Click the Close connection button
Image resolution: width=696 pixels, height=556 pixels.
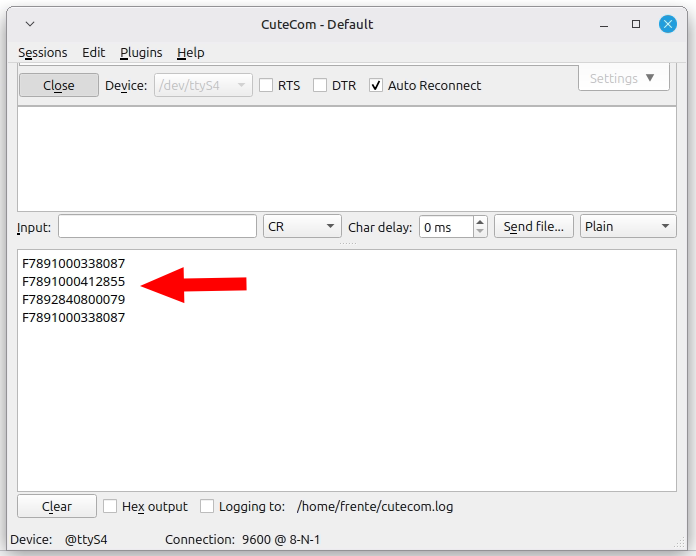59,85
